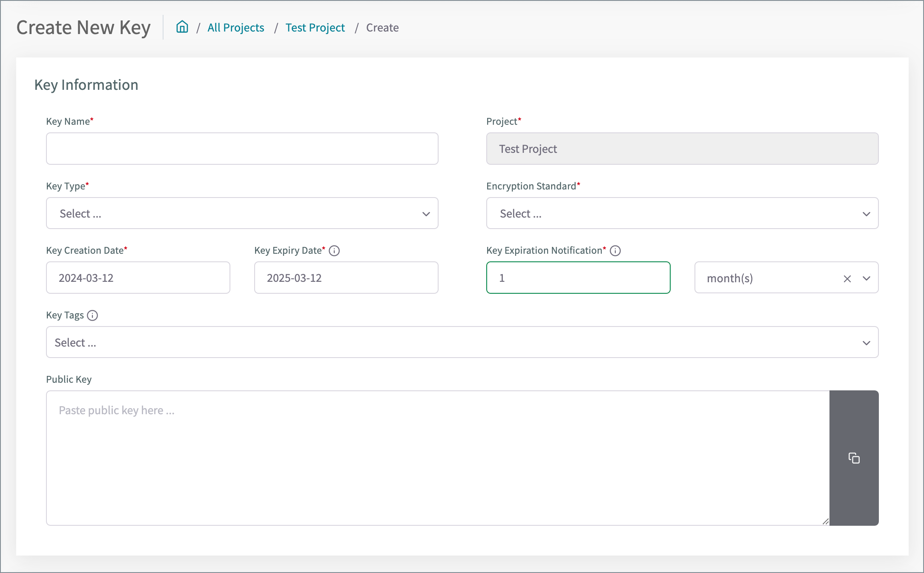The height and width of the screenshot is (573, 924).
Task: Open the Key Type dropdown
Action: click(242, 213)
